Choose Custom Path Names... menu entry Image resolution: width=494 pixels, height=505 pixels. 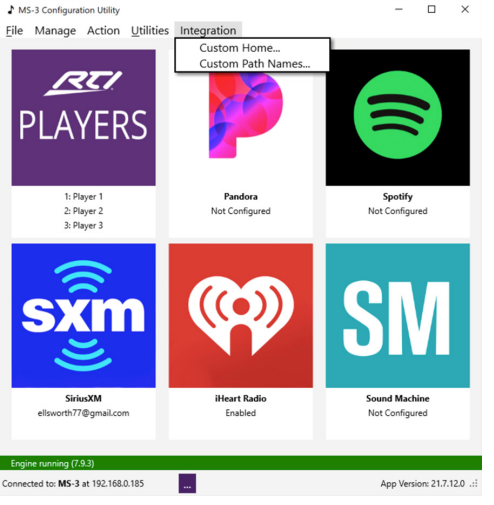pyautogui.click(x=252, y=64)
